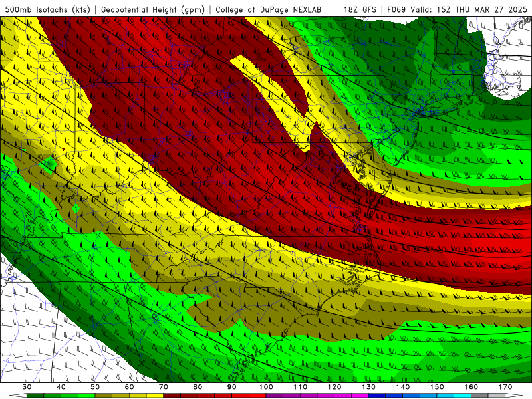Viewport: 532px width, 399px height.
Task: Click the 70 label on the color scale
Action: pyautogui.click(x=164, y=387)
